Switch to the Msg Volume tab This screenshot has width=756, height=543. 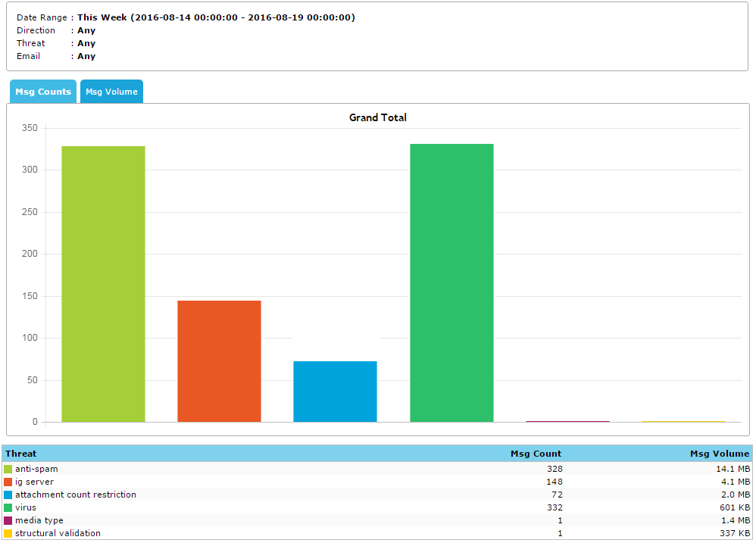pos(111,92)
